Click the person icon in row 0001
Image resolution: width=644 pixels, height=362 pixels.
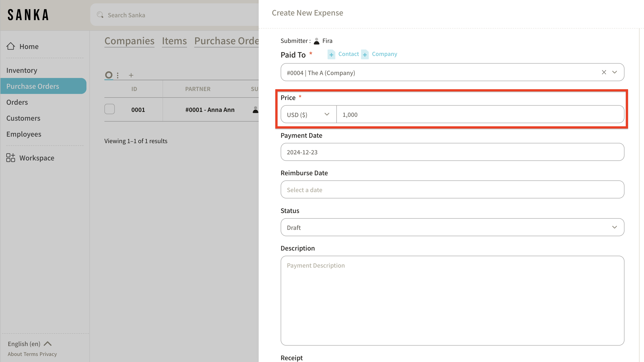coord(255,110)
